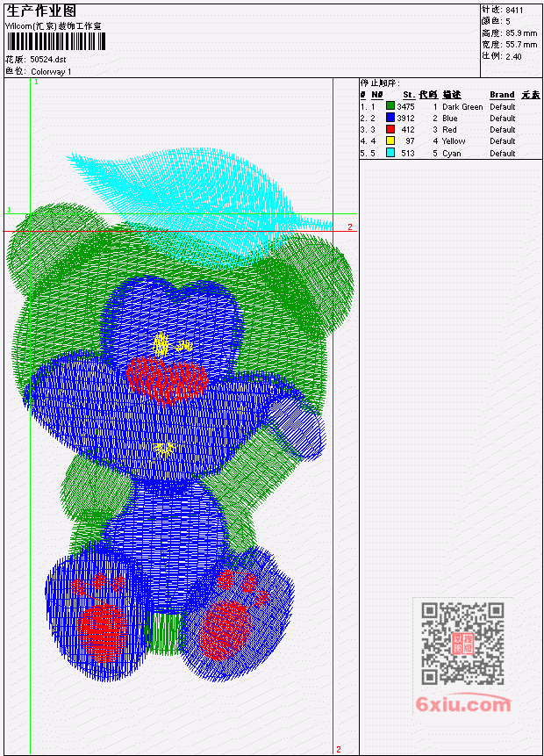Click Default brand in Cyan row

[x=503, y=154]
